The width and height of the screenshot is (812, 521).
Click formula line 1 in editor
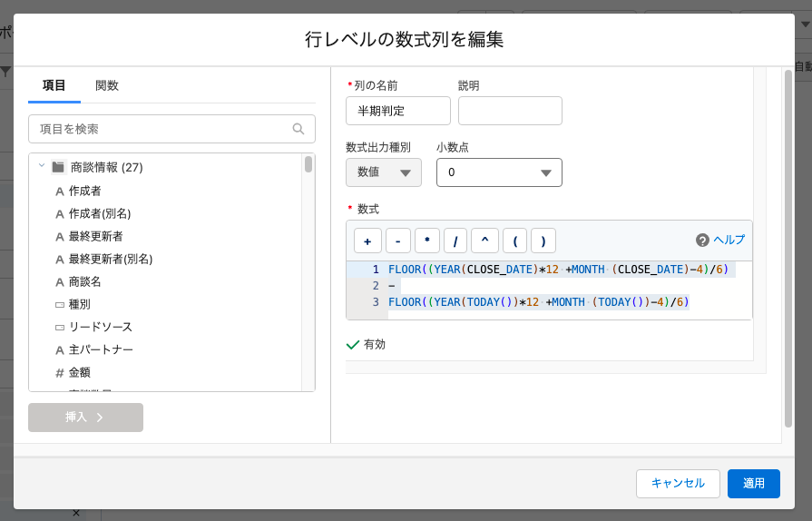(x=558, y=270)
